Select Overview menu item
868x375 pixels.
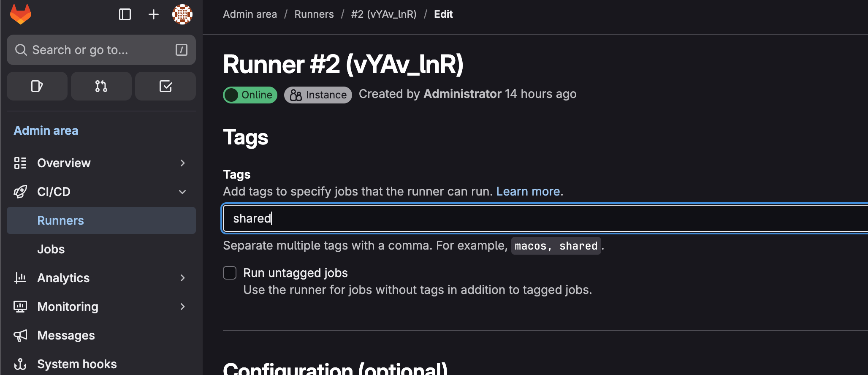tap(101, 163)
